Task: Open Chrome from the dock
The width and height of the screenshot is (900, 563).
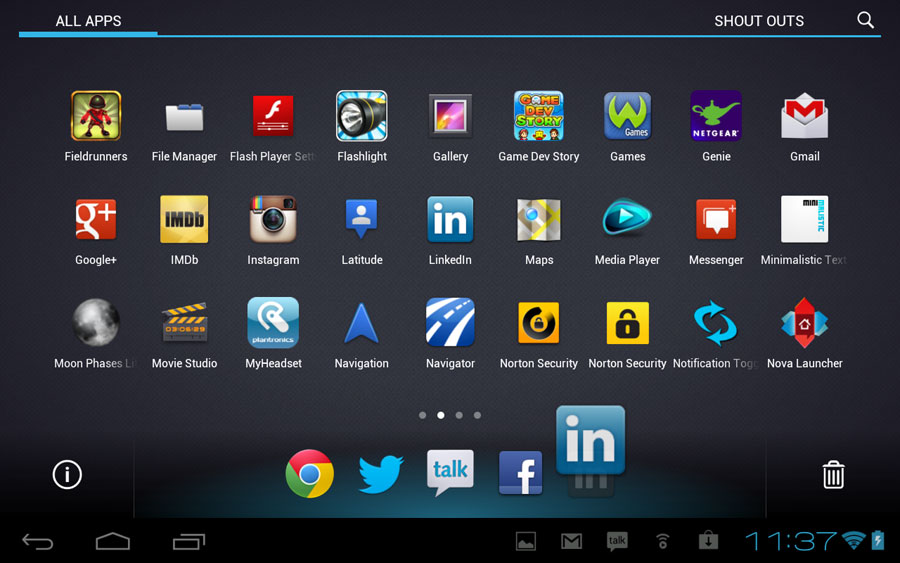Action: [x=309, y=473]
